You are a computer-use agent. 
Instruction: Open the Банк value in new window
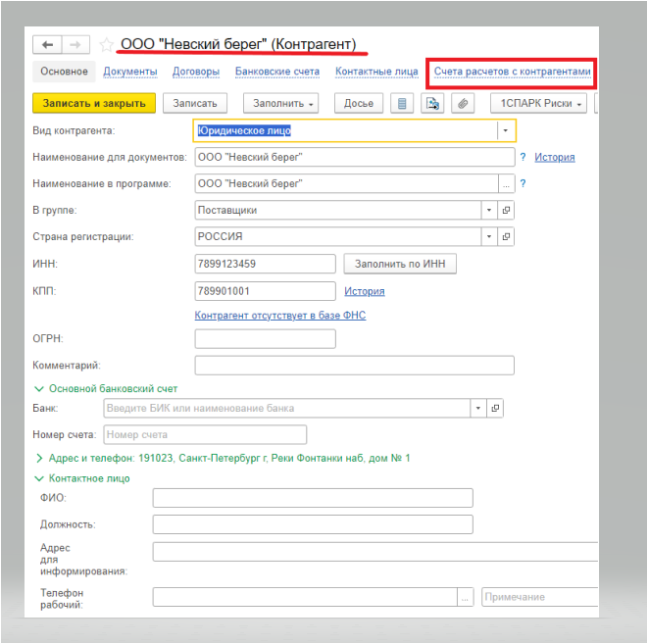[x=495, y=408]
